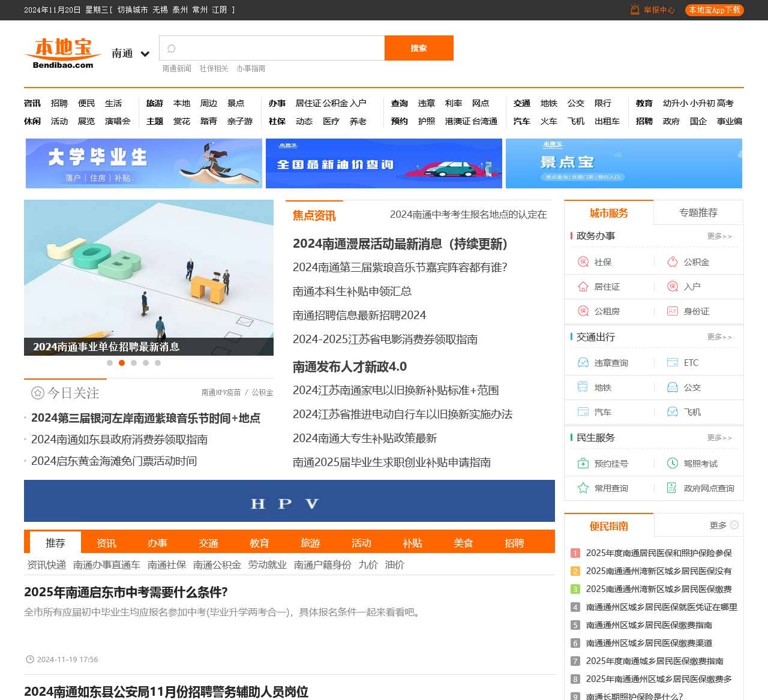Click the clock icon beside 2024-11-19 date
Screen dimensions: 768x700
[30, 659]
